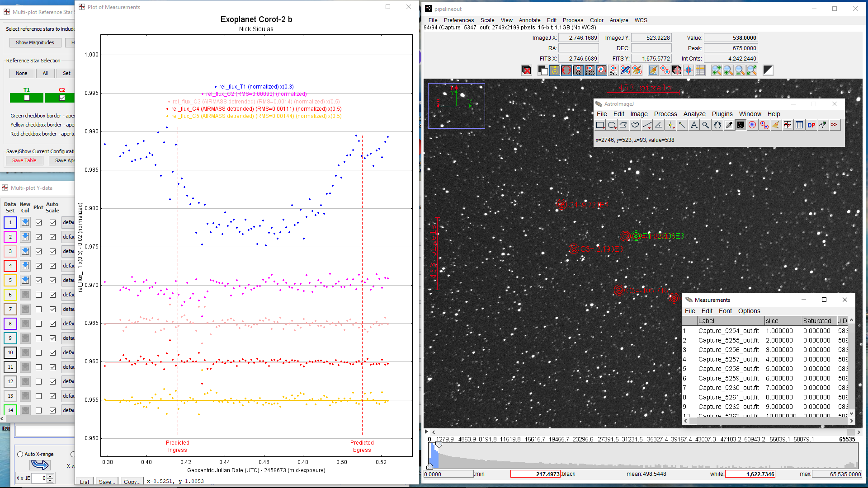Uncheck Plot checkbox for data set 1
868x488 pixels.
[39, 222]
